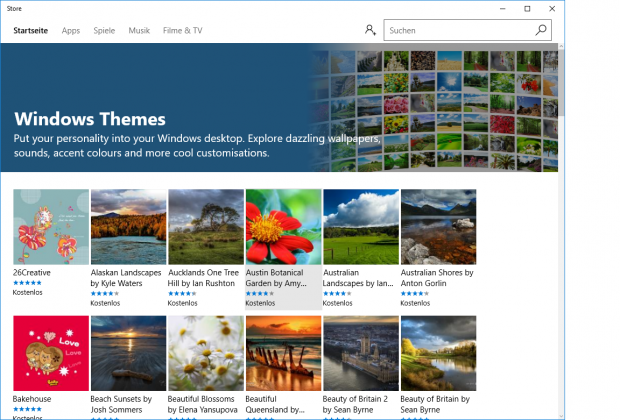Open Austin Botanical Garden flower thumbnail
The image size is (620, 420).
(284, 227)
